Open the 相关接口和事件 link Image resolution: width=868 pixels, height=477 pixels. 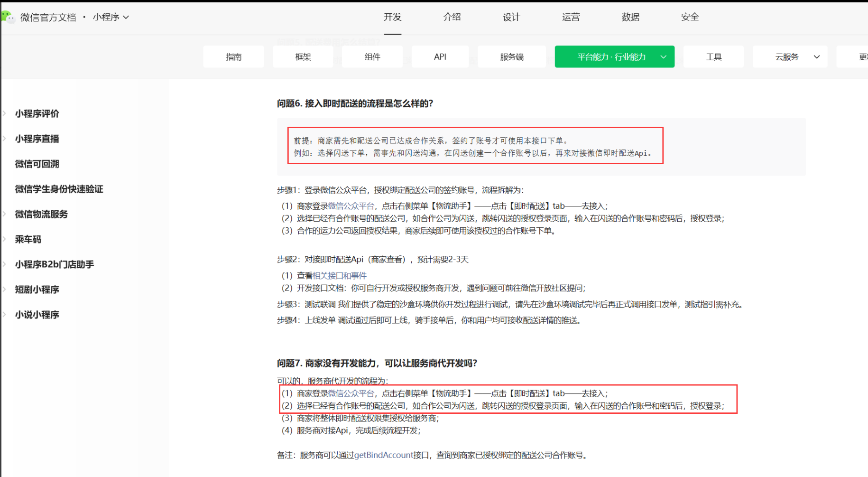340,275
